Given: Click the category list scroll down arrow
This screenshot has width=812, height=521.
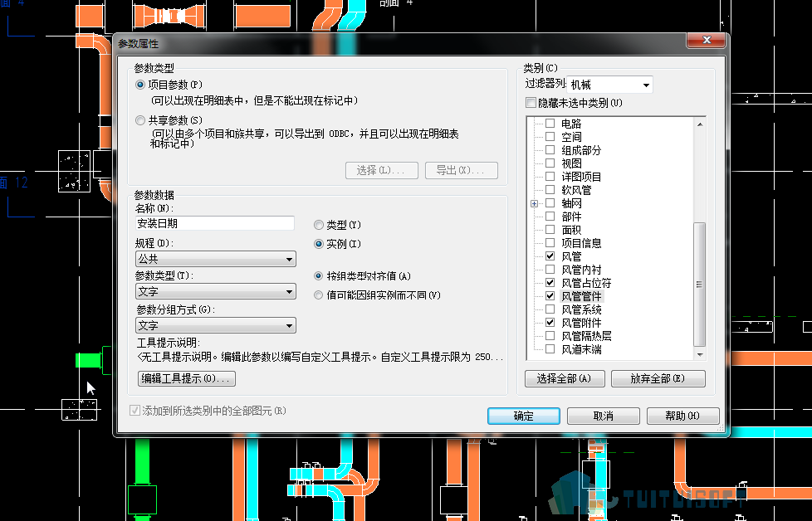Looking at the screenshot, I should 700,354.
